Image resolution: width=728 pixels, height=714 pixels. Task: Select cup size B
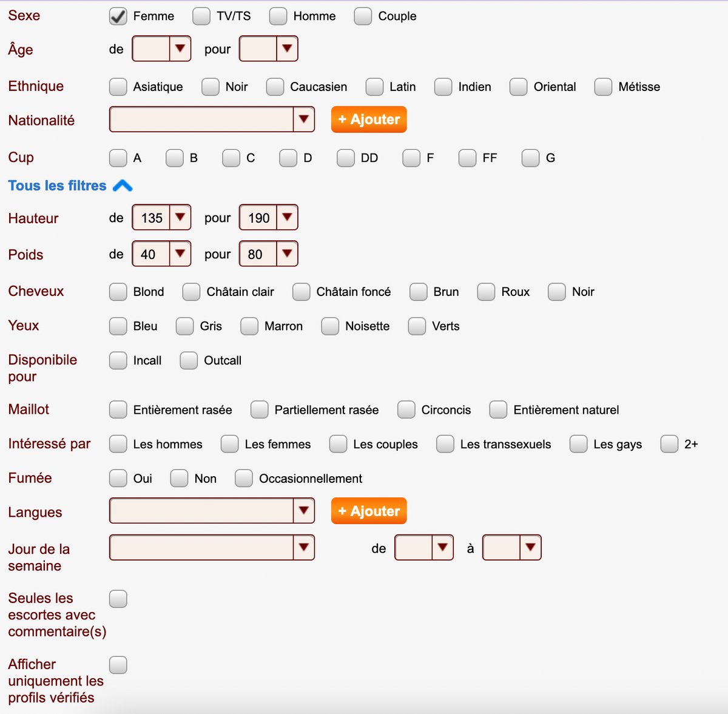[175, 158]
